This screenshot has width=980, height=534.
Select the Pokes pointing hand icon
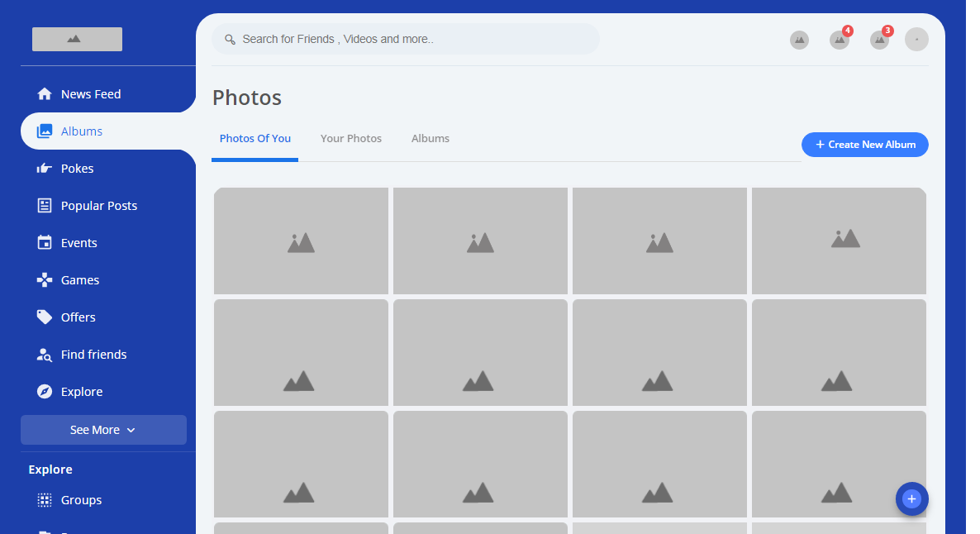pos(45,169)
